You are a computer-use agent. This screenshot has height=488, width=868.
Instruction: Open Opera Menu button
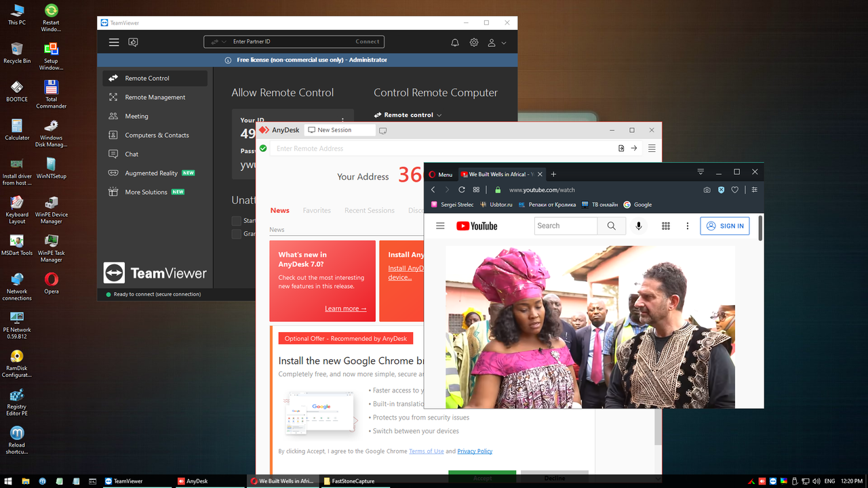440,174
